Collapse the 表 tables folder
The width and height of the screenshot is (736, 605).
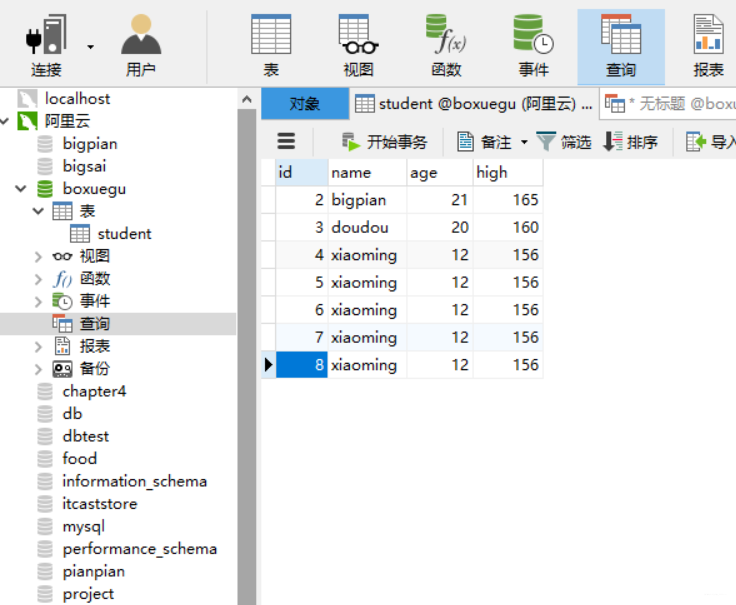(x=38, y=211)
